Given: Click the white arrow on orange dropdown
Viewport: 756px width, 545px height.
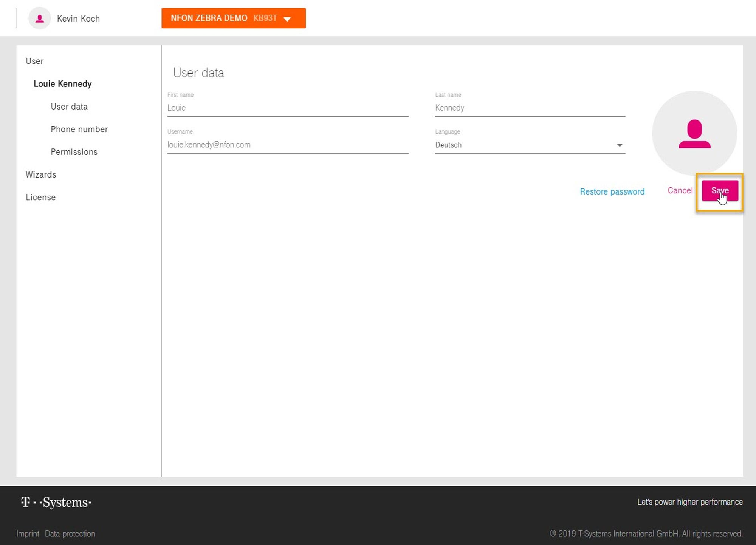Looking at the screenshot, I should [x=287, y=19].
